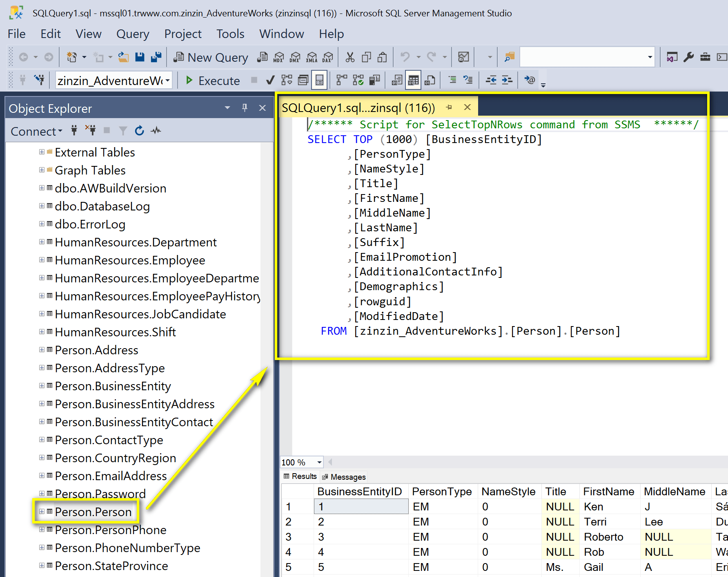Specify values for template parameters

click(x=530, y=80)
